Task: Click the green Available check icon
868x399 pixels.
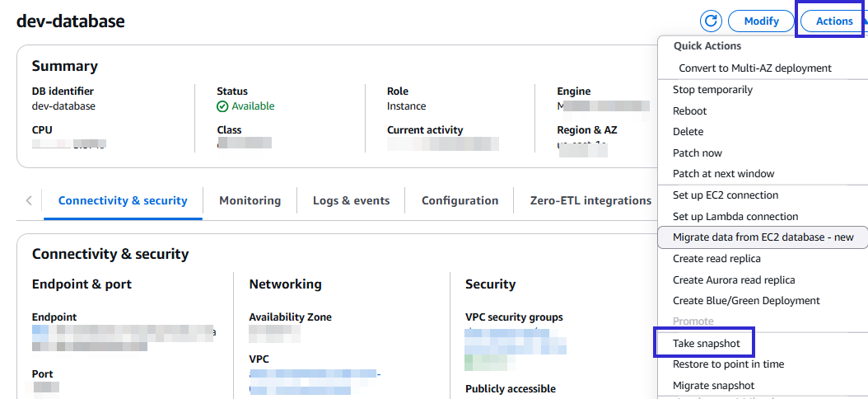Action: [222, 106]
